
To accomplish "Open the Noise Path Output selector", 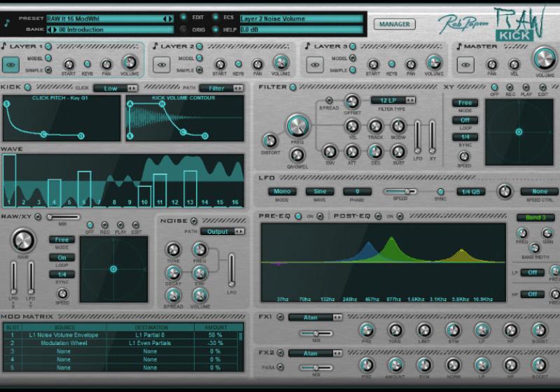I will (x=223, y=231).
